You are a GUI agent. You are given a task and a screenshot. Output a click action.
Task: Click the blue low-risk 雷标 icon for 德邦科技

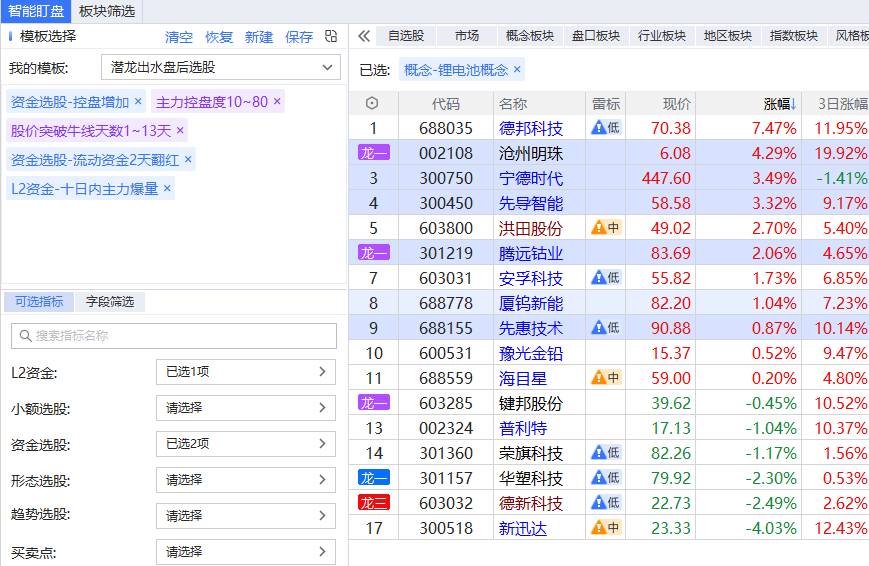point(606,128)
